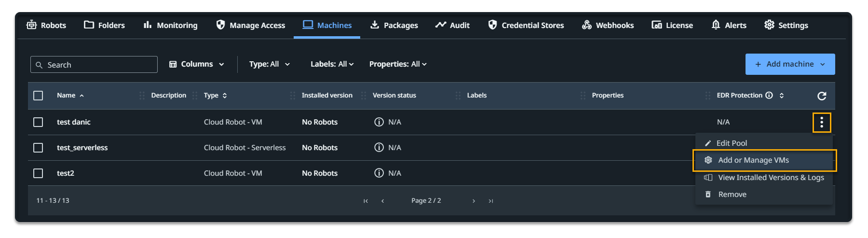The image size is (868, 238).
Task: Jump to the last page of results
Action: (490, 201)
